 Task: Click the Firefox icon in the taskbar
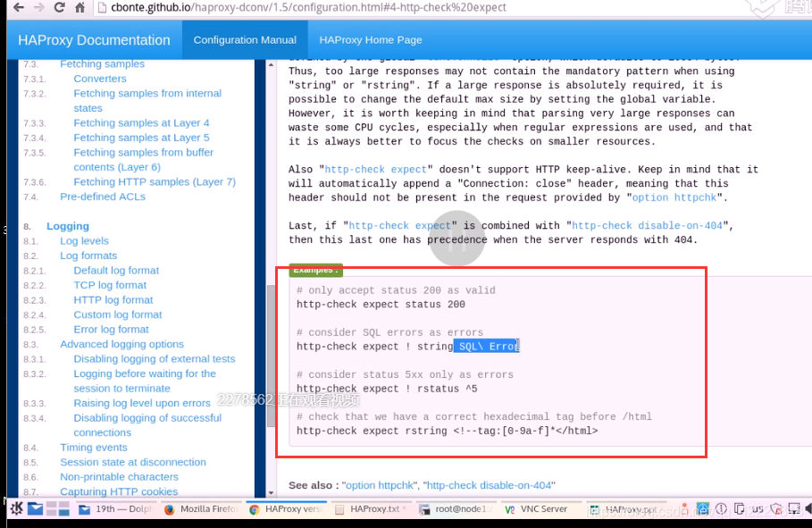point(169,509)
